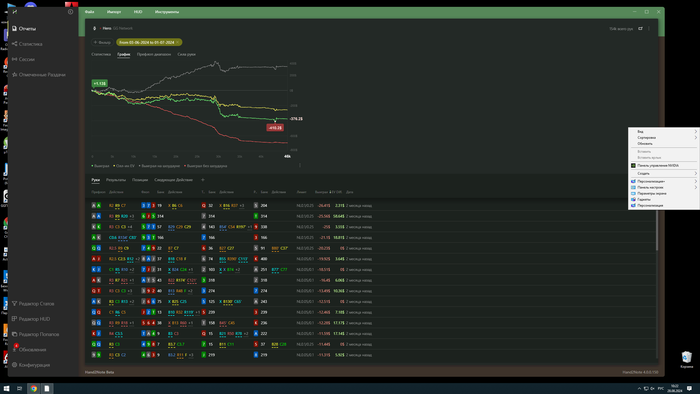Switch to the Сила руки tab
Screen dimensions: 700x394
coord(186,54)
